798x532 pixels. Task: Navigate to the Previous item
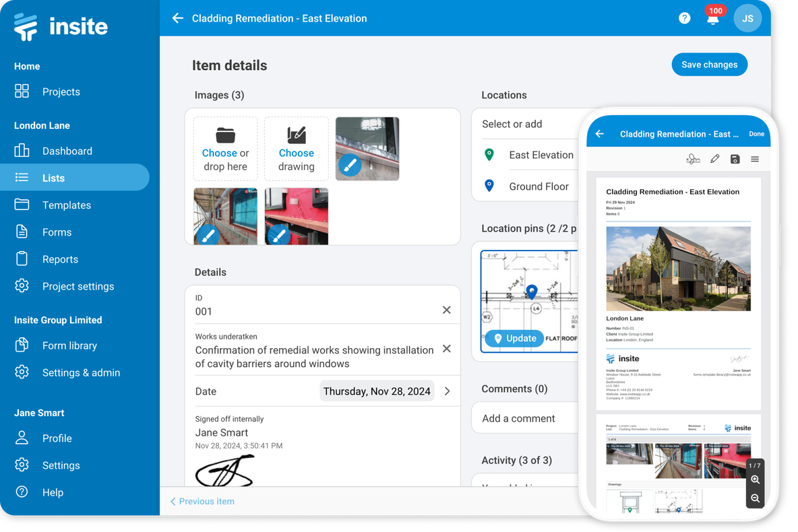coord(202,501)
